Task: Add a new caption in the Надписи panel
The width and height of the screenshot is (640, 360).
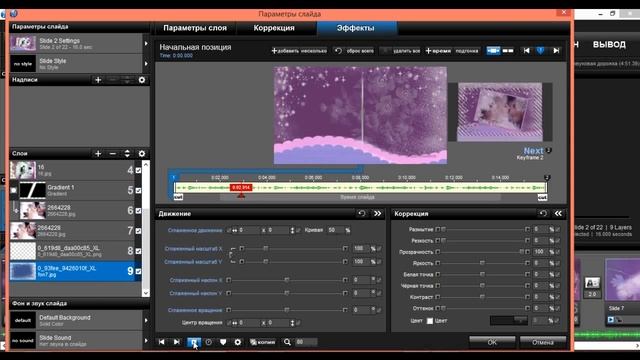Action: (98, 80)
